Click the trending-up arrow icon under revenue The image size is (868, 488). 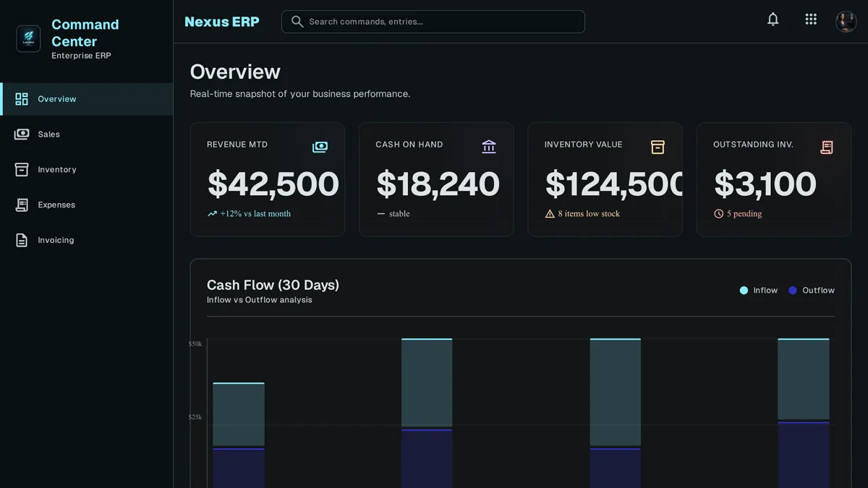pyautogui.click(x=212, y=214)
